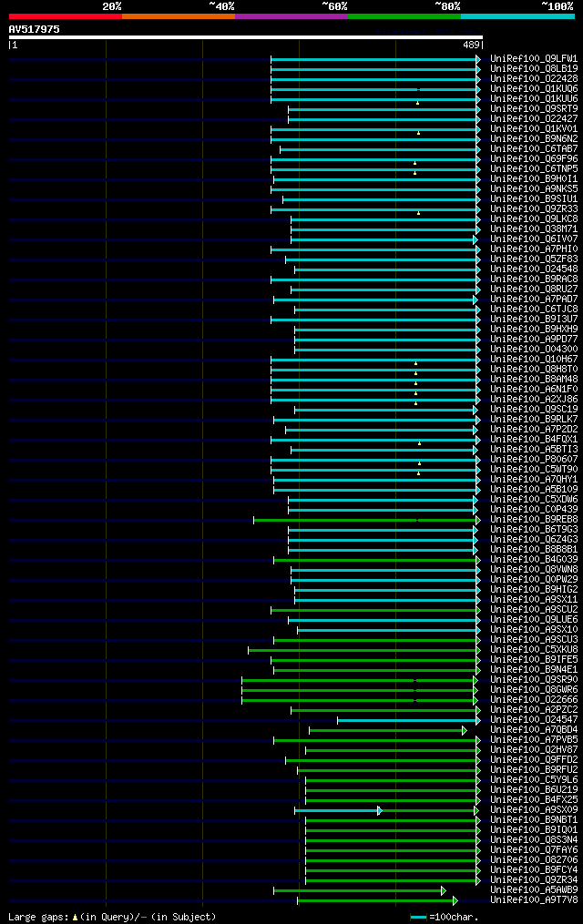Open the UniRef100_Q1KUQ6 entry

pyautogui.click(x=534, y=89)
